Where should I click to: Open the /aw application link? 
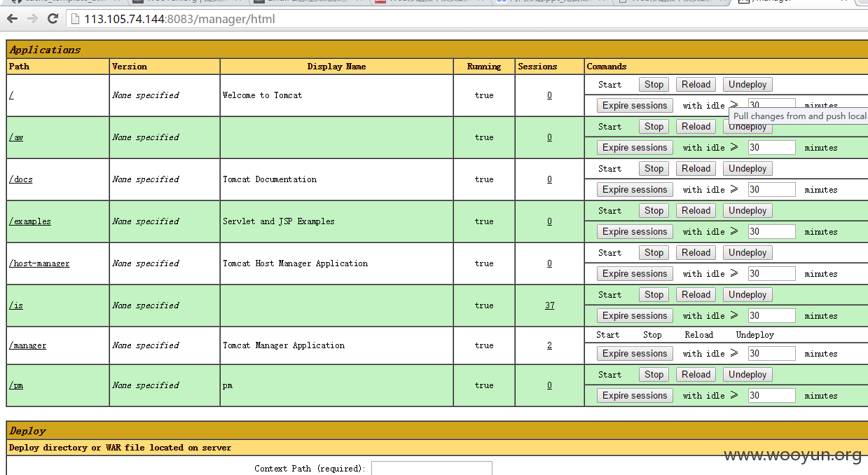16,137
